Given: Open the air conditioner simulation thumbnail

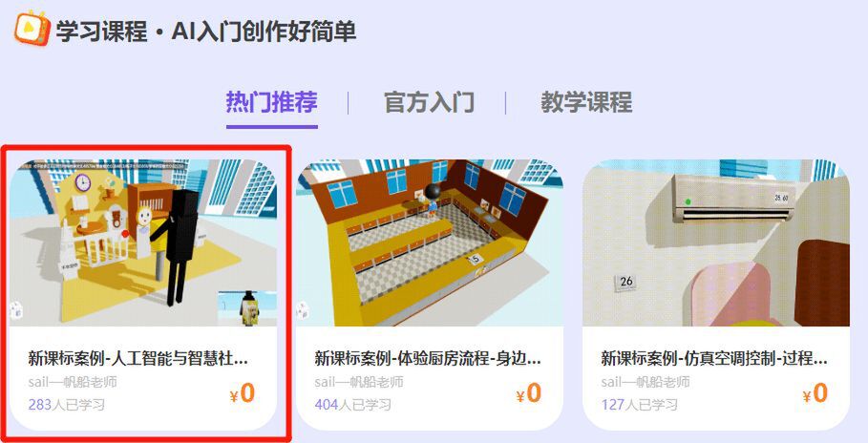Looking at the screenshot, I should click(716, 243).
